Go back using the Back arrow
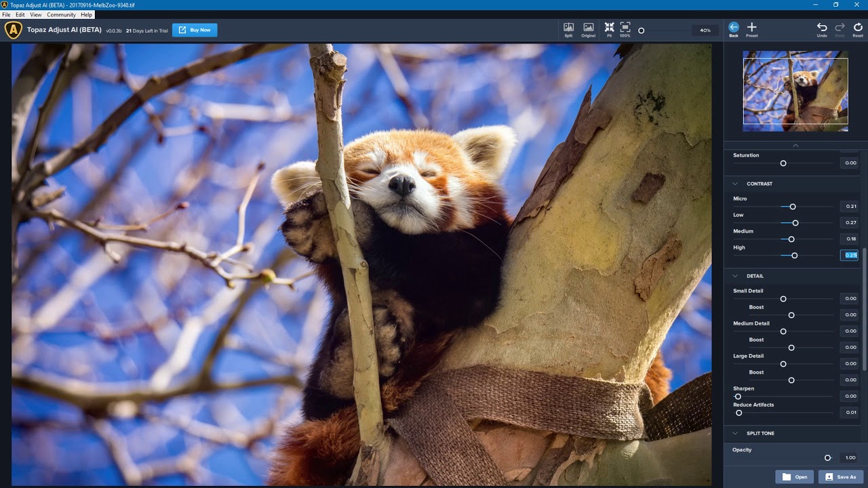 [x=734, y=29]
